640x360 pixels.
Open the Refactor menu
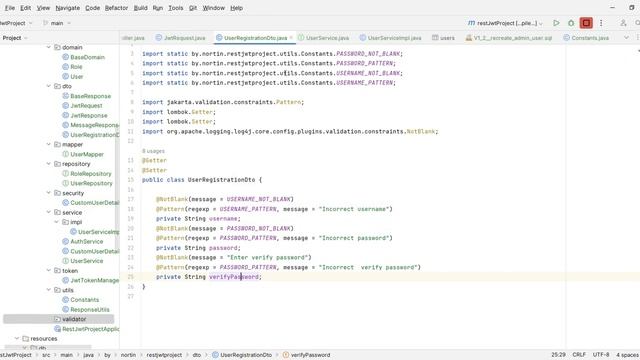click(116, 8)
